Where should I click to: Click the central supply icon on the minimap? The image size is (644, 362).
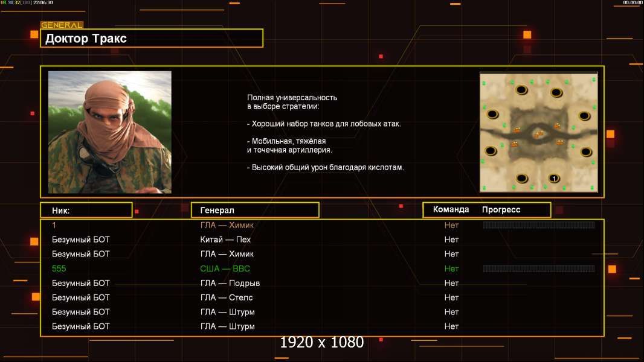538,134
